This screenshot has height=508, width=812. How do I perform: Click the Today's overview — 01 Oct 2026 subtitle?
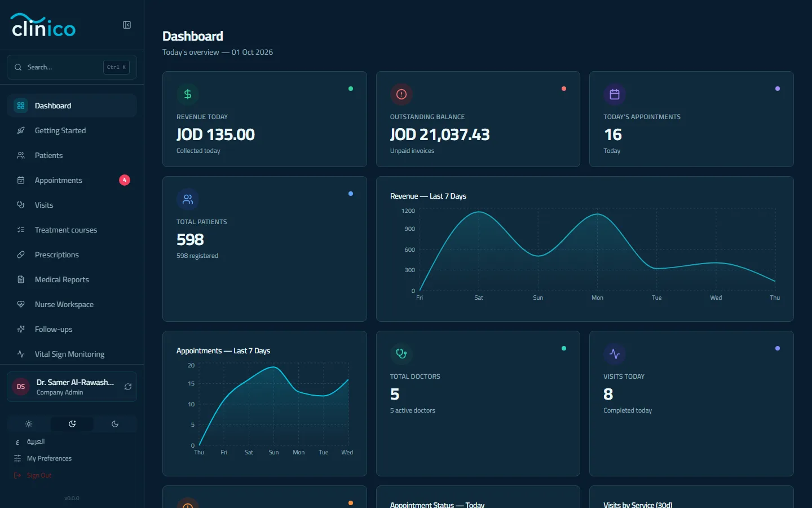[x=218, y=52]
